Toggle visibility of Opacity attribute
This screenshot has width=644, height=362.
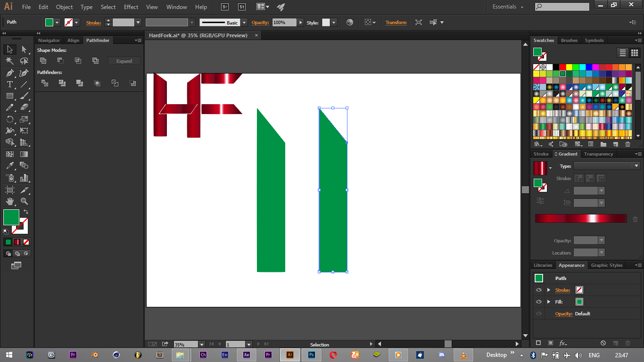539,313
